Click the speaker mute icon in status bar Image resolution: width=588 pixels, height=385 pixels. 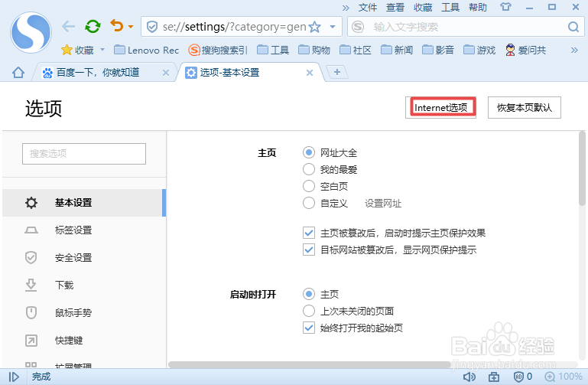pos(469,377)
